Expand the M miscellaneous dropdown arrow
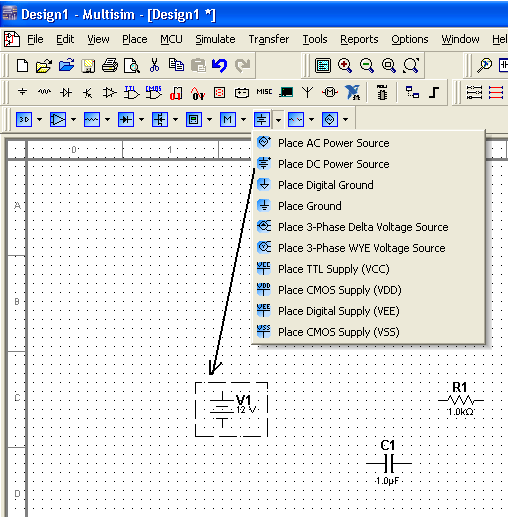The width and height of the screenshot is (508, 517). [243, 119]
